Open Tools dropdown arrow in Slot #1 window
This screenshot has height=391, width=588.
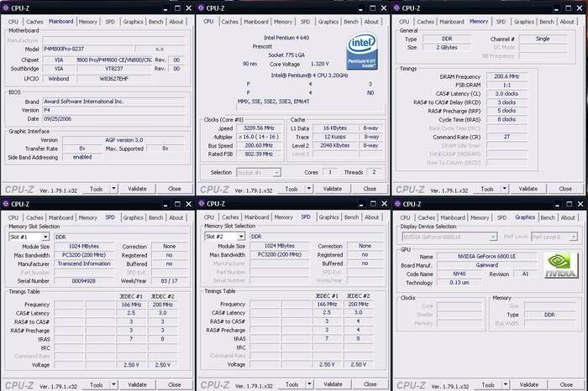click(x=113, y=384)
